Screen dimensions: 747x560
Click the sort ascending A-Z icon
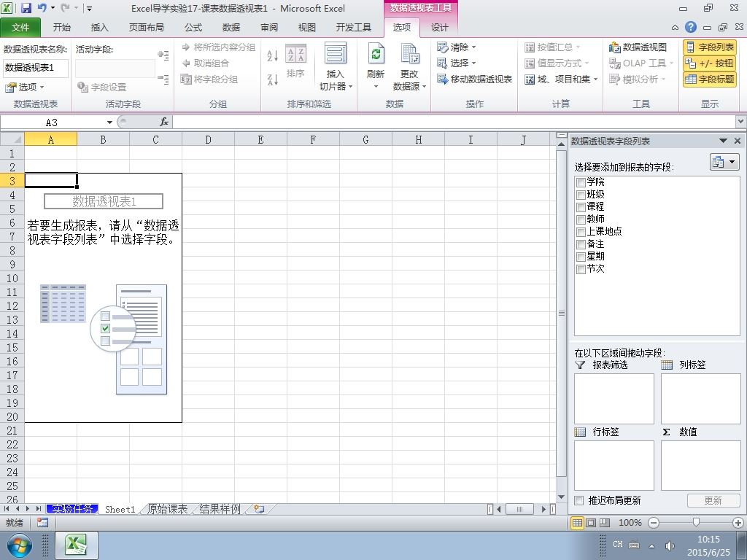coord(273,55)
